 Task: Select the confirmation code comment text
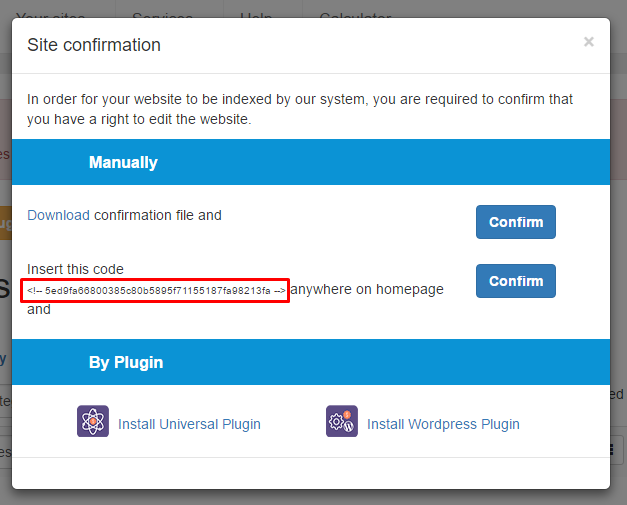pos(156,290)
